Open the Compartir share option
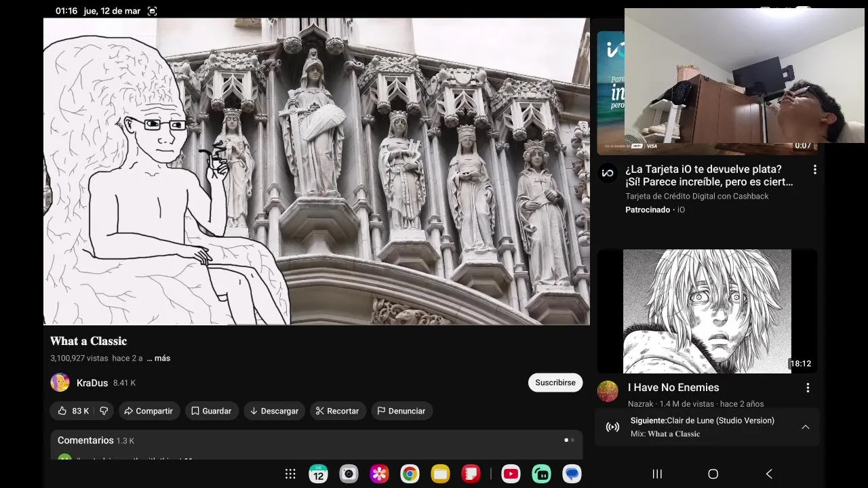Viewport: 868px width, 488px height. click(x=148, y=411)
